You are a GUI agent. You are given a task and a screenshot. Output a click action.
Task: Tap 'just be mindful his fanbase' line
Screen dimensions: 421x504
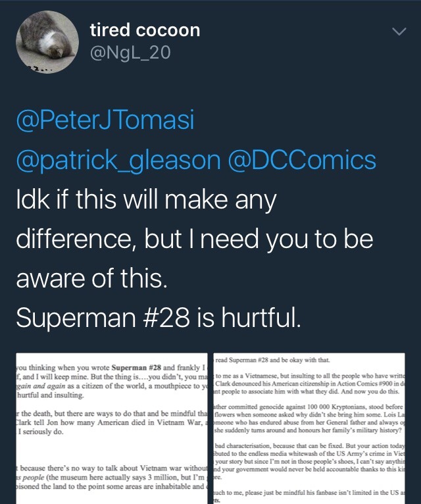(316, 491)
